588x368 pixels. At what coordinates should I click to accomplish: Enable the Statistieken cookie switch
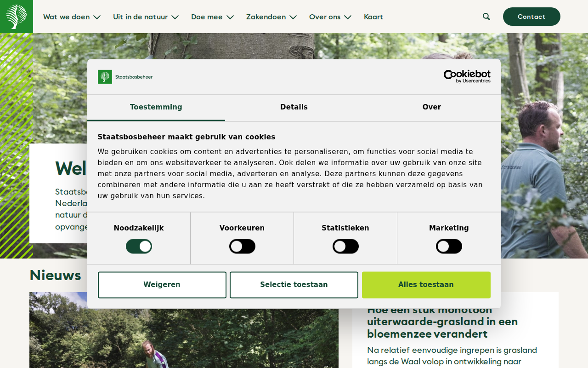pos(345,246)
